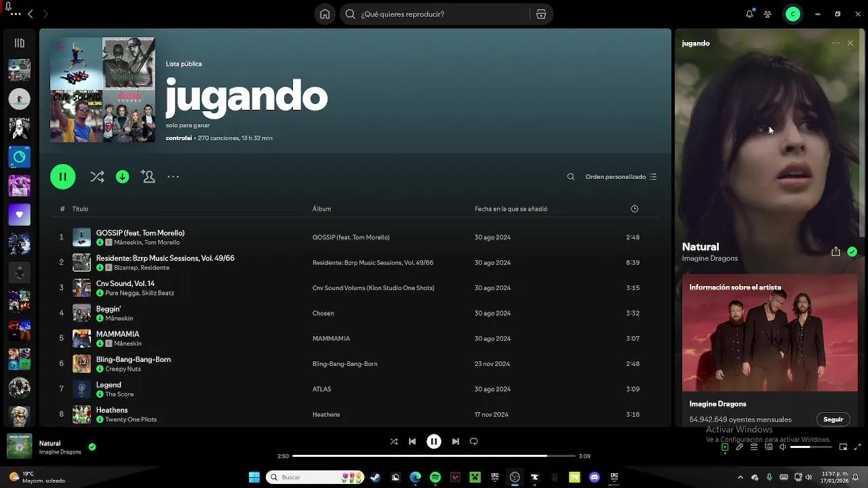Show lyrics with the microphone icon
The width and height of the screenshot is (868, 488).
739,447
